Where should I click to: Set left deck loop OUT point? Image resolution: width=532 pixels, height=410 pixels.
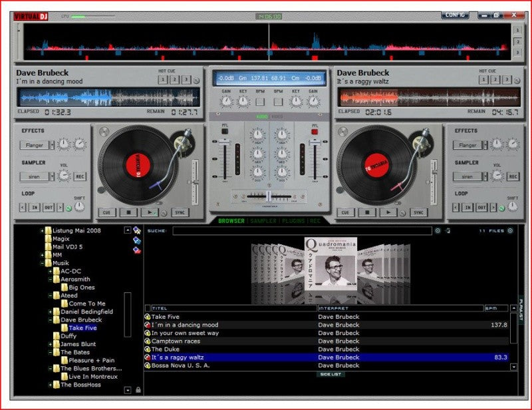click(49, 208)
